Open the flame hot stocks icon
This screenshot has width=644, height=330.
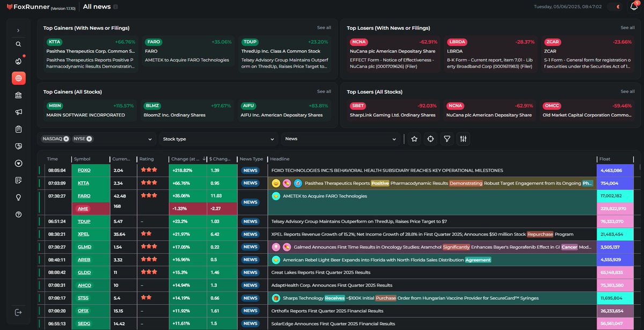pyautogui.click(x=18, y=61)
